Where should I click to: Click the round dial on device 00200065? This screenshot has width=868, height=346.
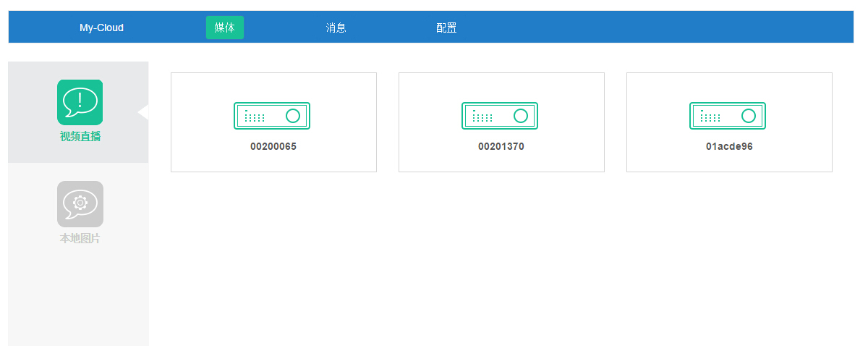tap(293, 116)
